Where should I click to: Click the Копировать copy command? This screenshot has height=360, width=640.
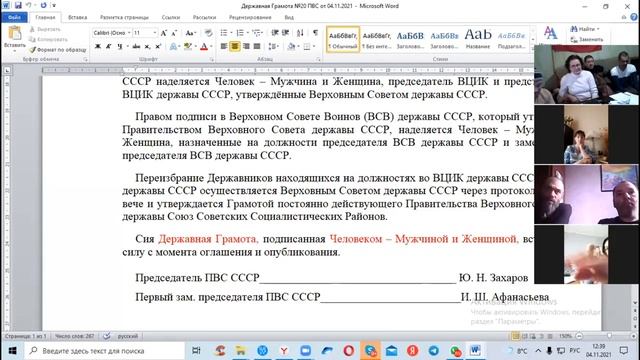click(x=48, y=40)
